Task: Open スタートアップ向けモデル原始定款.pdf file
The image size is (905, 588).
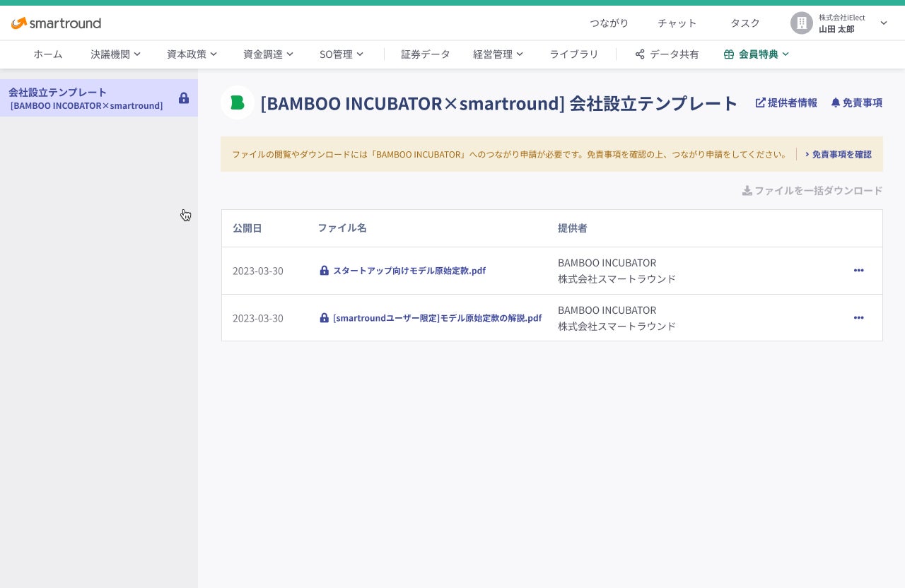Action: pyautogui.click(x=409, y=271)
